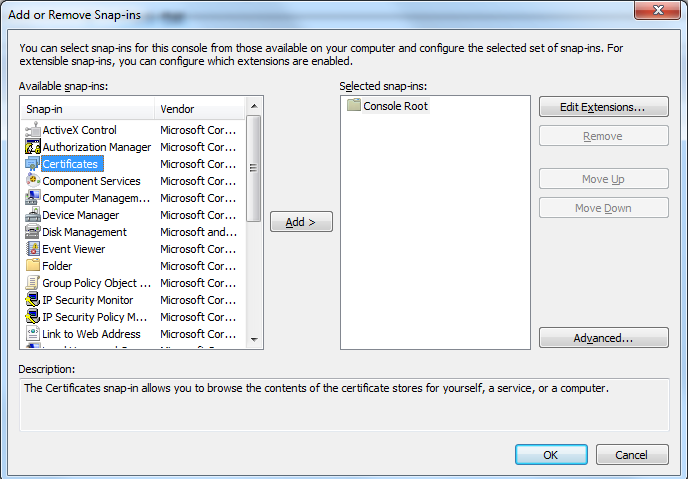Click the Authorization Manager icon
Screen dimensions: 688x479
pyautogui.click(x=33, y=147)
